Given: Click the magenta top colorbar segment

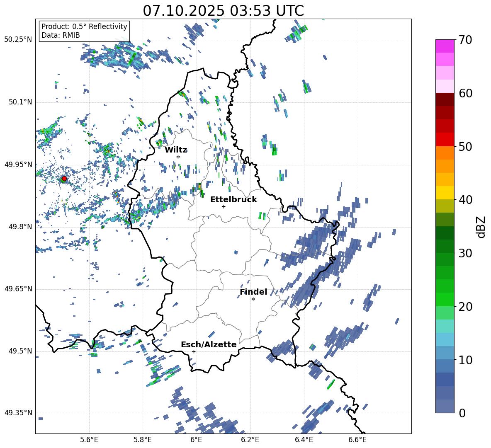Looking at the screenshot, I should [x=445, y=46].
